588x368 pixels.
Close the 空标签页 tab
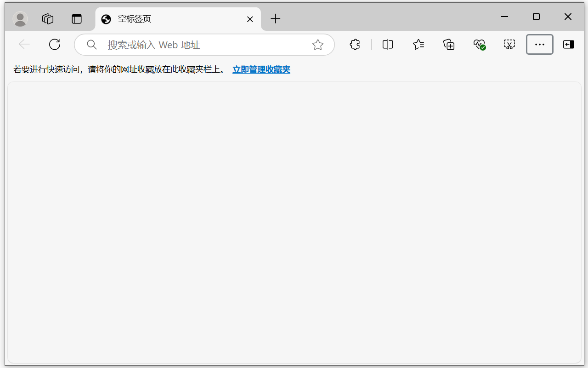click(250, 19)
